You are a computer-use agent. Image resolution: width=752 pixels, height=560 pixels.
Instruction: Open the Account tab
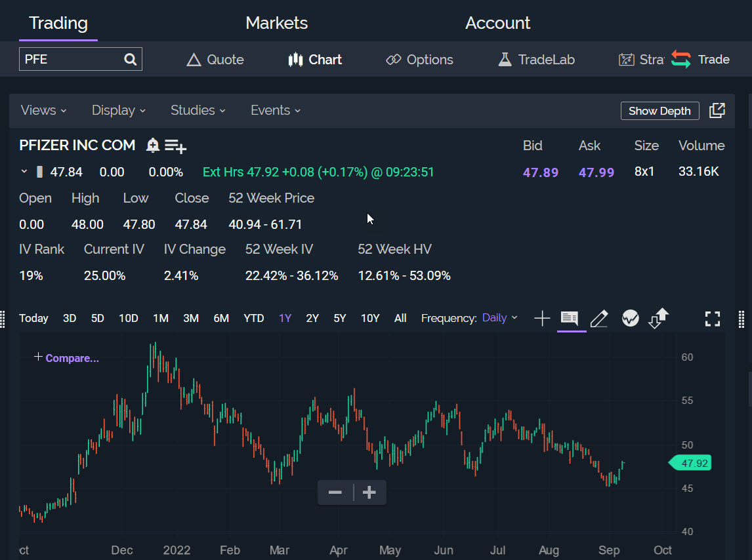click(498, 23)
